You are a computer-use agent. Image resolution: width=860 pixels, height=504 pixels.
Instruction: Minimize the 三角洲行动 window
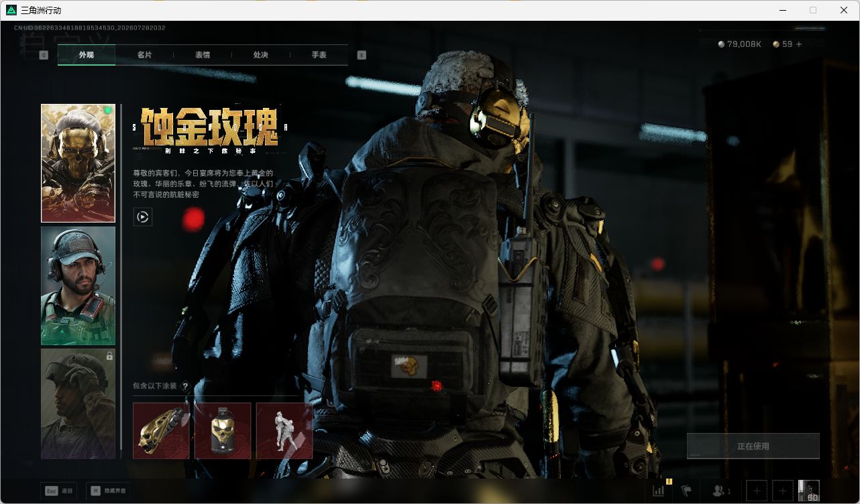point(783,10)
